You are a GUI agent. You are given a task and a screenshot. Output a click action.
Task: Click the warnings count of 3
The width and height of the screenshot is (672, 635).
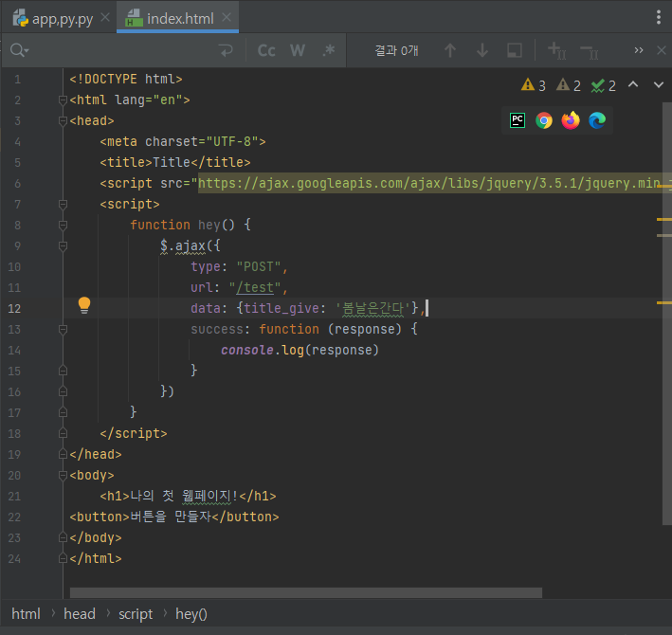[x=533, y=85]
